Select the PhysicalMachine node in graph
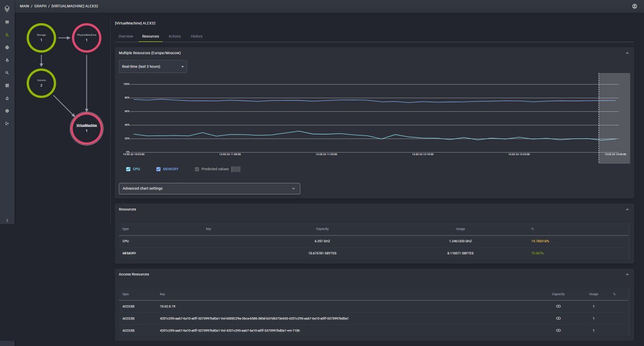Image resolution: width=644 pixels, height=346 pixels. [87, 37]
